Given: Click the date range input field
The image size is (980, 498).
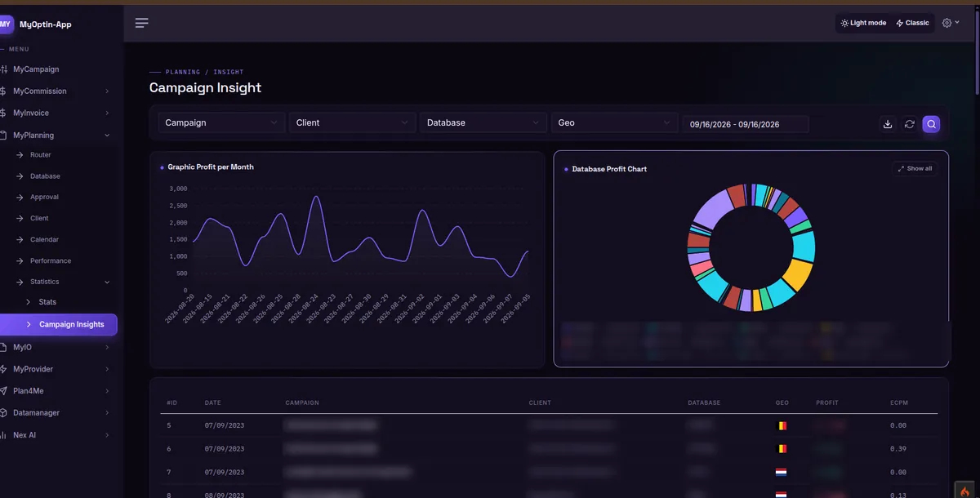Looking at the screenshot, I should [746, 124].
